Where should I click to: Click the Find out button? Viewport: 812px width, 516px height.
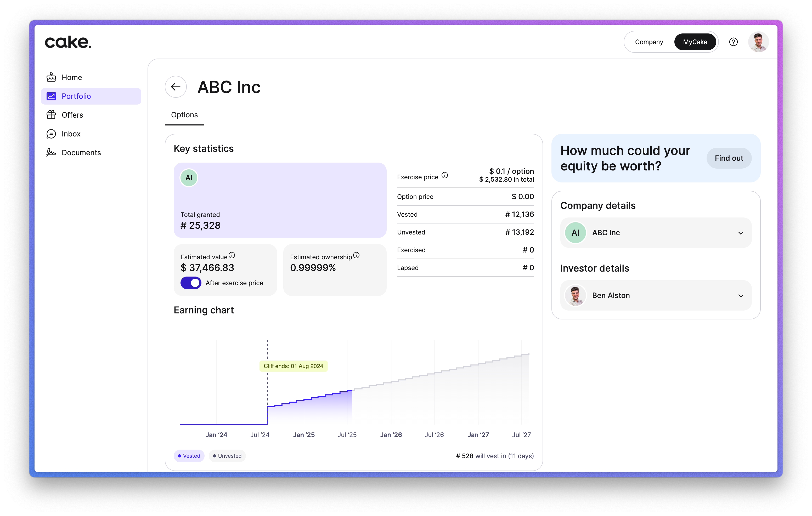click(729, 158)
